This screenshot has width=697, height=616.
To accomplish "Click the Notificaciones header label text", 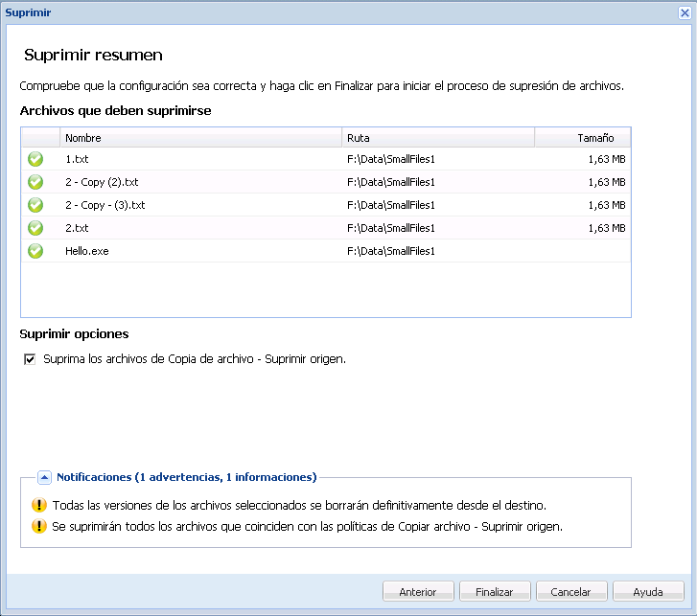I will click(186, 476).
